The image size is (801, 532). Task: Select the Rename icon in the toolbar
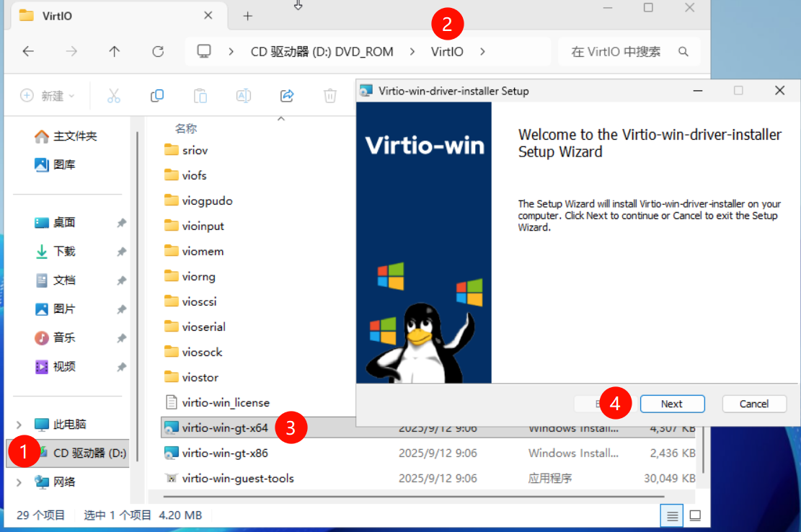(x=243, y=95)
